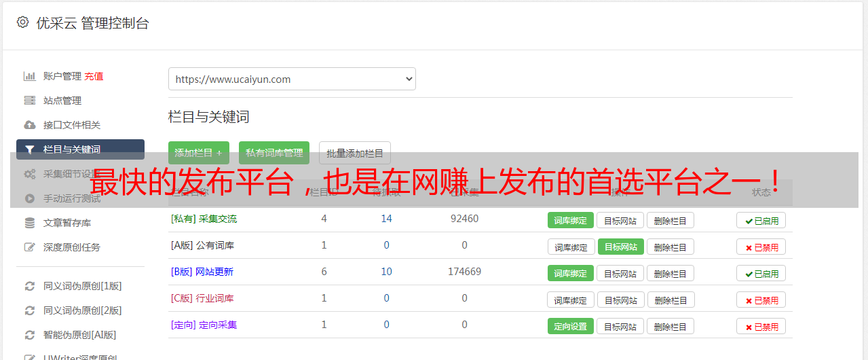The image size is (868, 360).
Task: Toggle the 已启用 status of 网站更新
Action: coord(761,273)
